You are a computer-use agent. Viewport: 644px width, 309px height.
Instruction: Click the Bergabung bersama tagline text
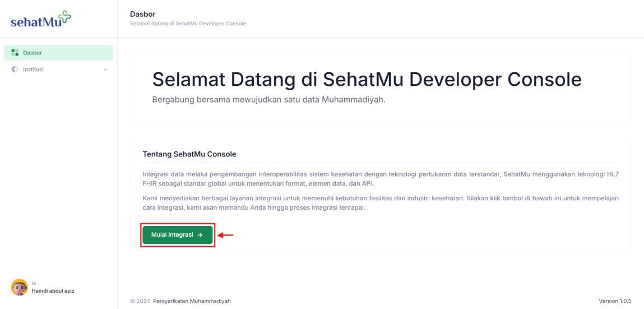click(268, 100)
